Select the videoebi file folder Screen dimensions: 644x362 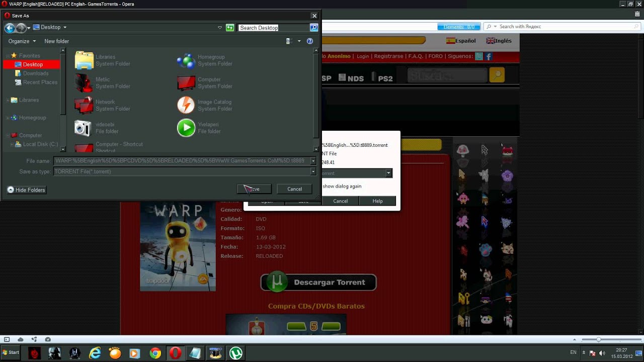point(97,128)
